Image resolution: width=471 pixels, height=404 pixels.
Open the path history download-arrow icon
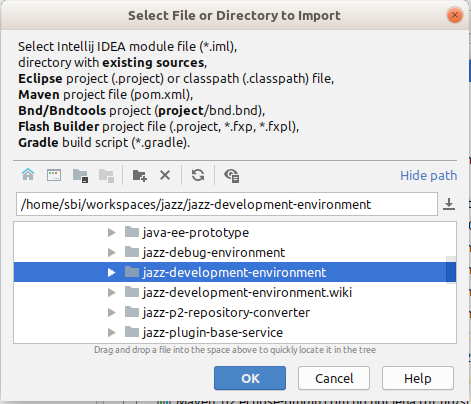point(449,204)
